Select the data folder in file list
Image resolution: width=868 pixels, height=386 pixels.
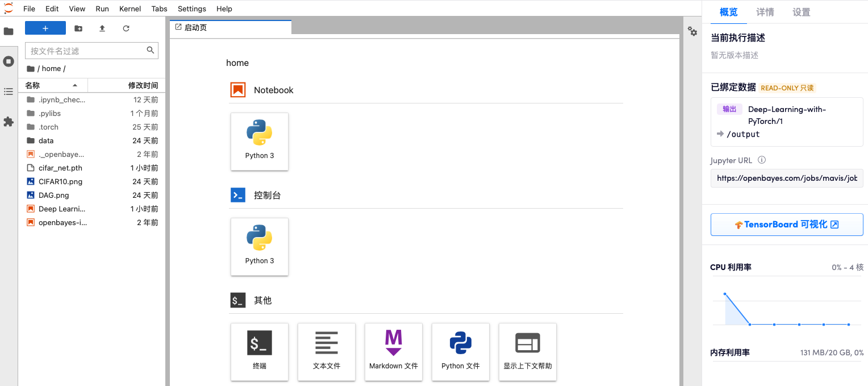(x=46, y=140)
